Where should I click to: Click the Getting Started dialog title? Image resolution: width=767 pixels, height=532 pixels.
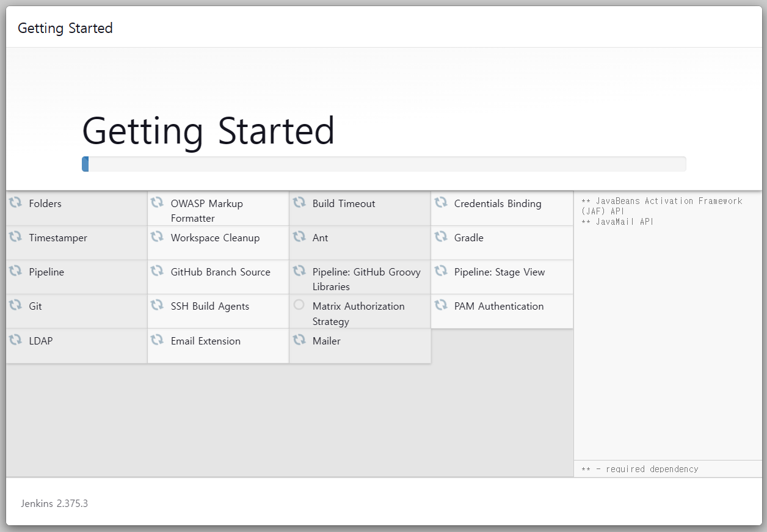pyautogui.click(x=65, y=28)
